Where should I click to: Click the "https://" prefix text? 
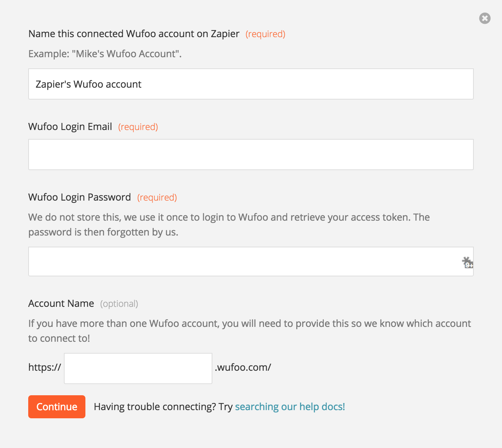click(45, 367)
